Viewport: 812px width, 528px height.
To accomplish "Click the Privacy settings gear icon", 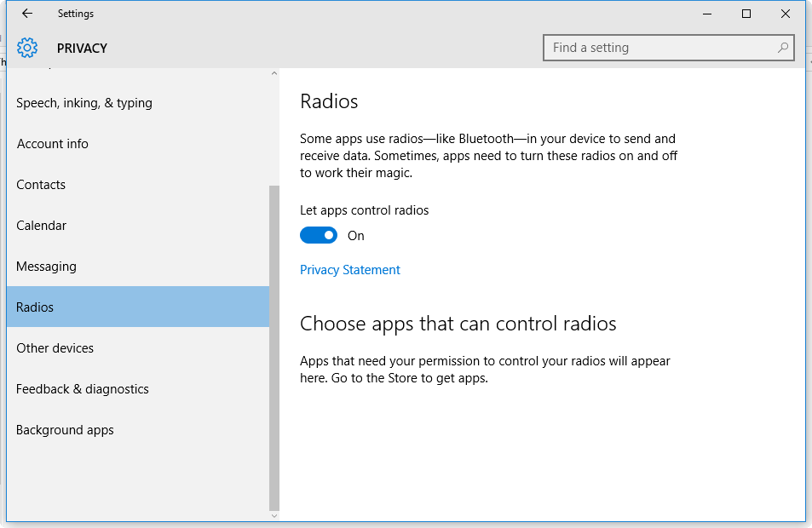I will [x=27, y=48].
